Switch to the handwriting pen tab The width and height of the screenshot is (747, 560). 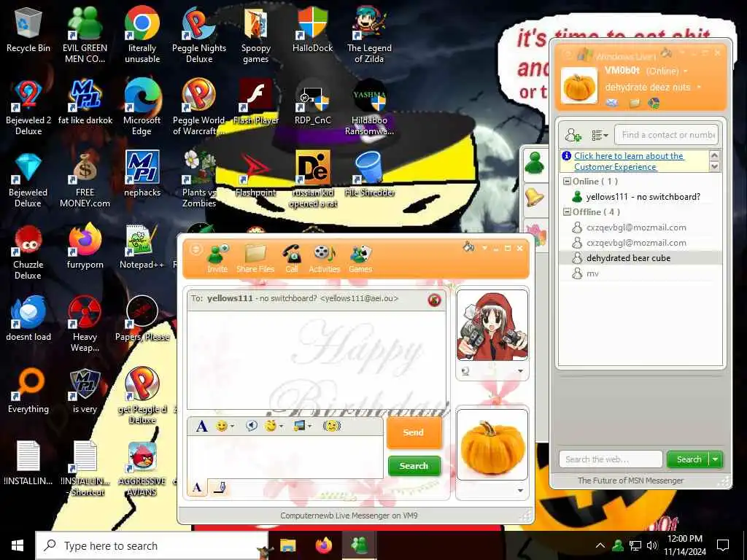220,488
